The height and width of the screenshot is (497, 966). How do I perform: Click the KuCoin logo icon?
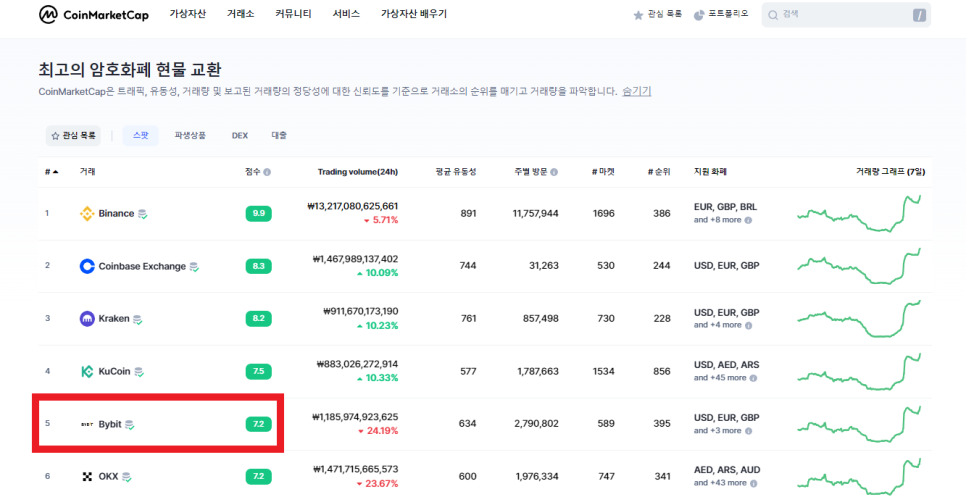point(87,372)
